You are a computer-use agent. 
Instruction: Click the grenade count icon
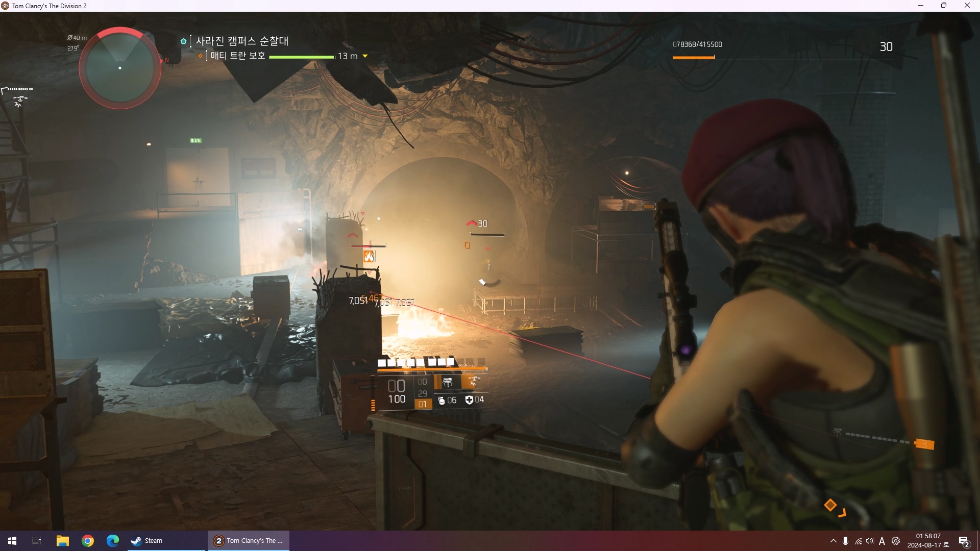[x=442, y=400]
